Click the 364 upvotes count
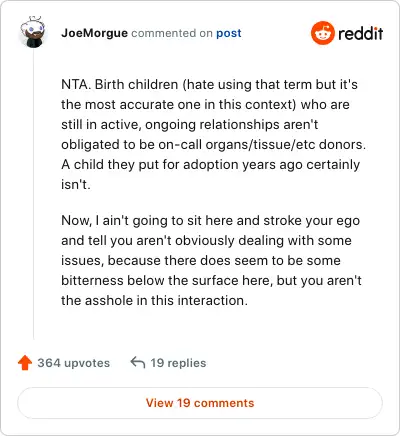This screenshot has height=436, width=400. (74, 363)
